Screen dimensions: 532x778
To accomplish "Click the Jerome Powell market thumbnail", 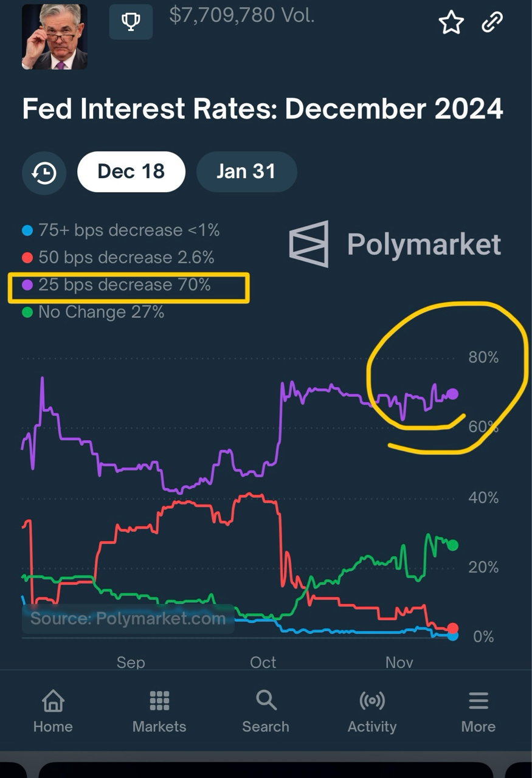I will pyautogui.click(x=55, y=36).
